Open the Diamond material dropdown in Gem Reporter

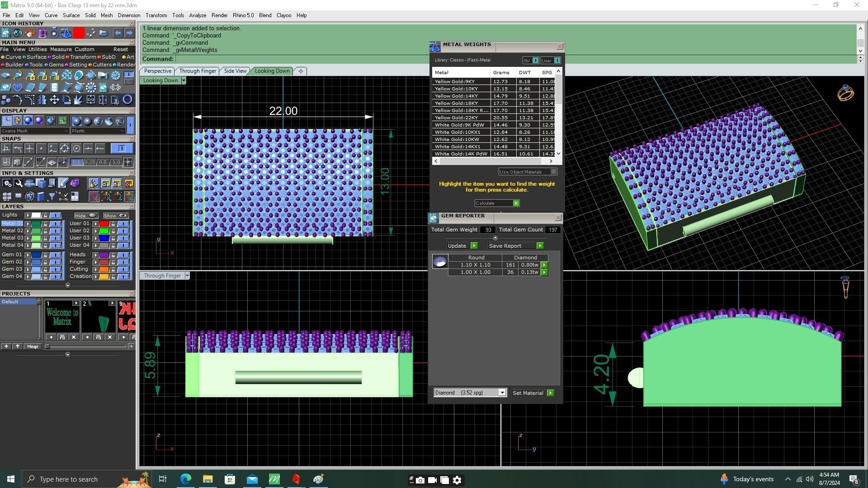point(502,393)
